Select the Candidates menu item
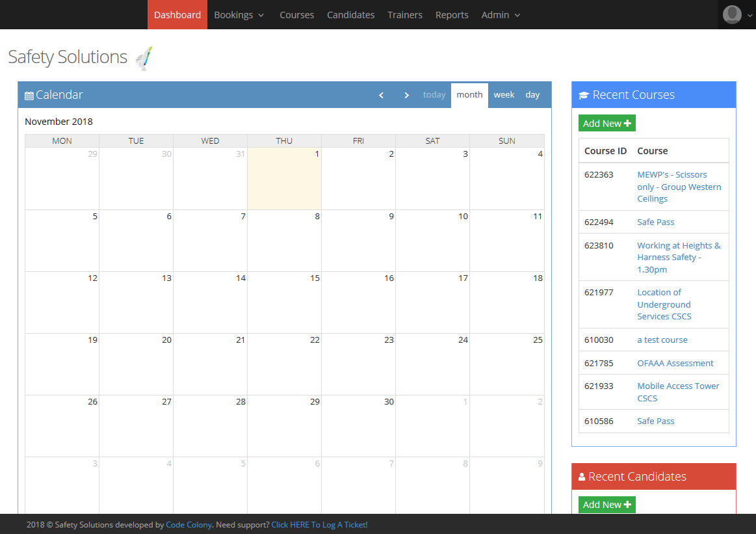Viewport: 756px width, 534px height. (350, 14)
